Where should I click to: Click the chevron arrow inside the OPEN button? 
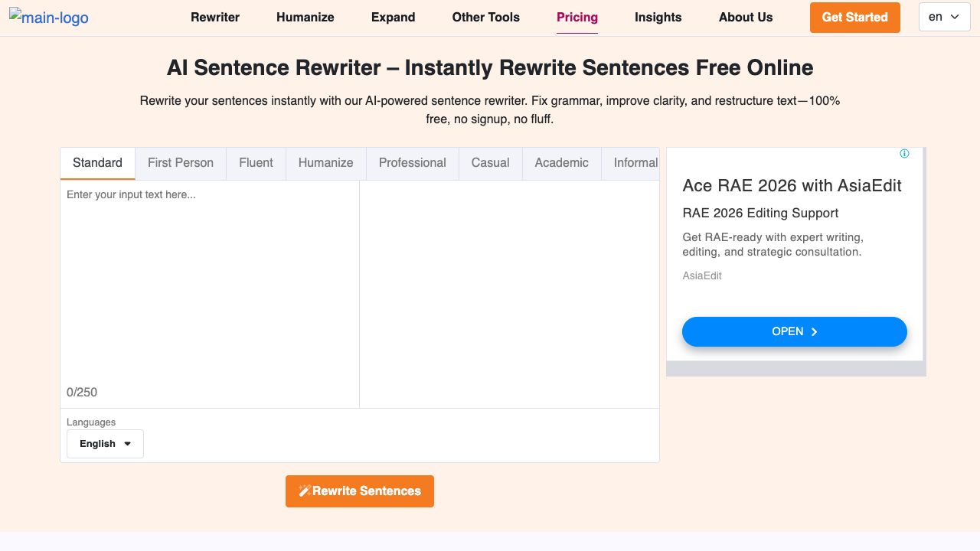pyautogui.click(x=815, y=331)
